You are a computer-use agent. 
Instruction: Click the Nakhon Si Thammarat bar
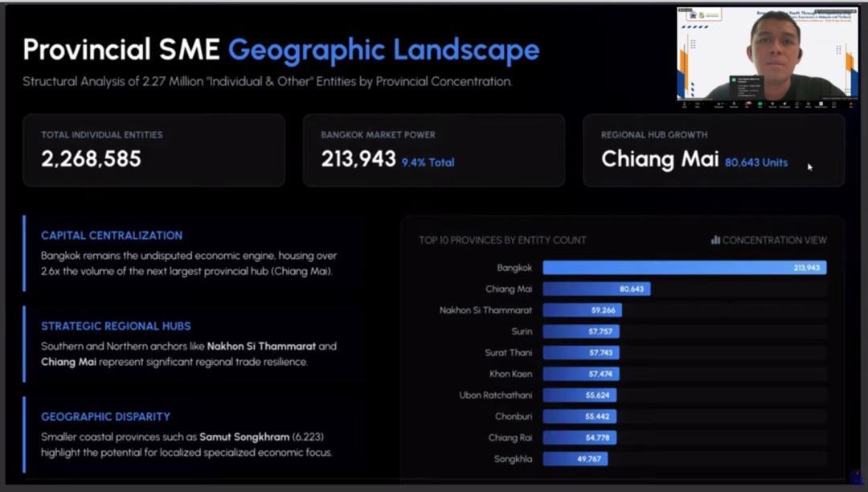click(582, 310)
